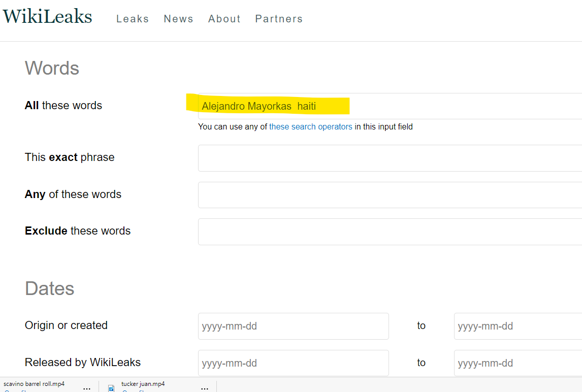Click the tucker juan.mp4 video file icon
Image resolution: width=582 pixels, height=392 pixels.
tap(111, 388)
